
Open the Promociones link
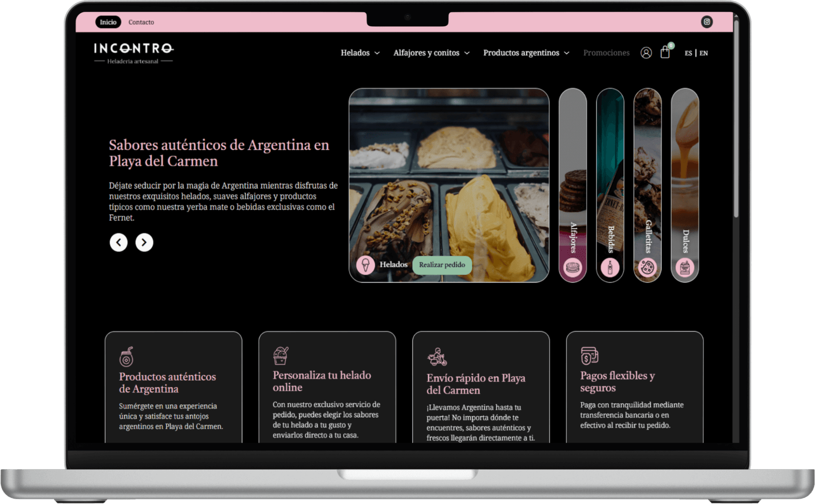pos(606,53)
